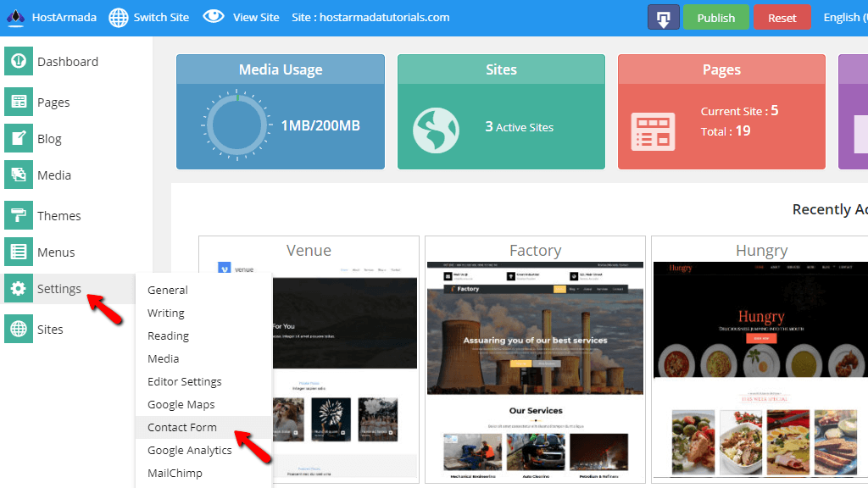The height and width of the screenshot is (488, 868).
Task: Open Dashboard from the sidebar
Action: [68, 61]
